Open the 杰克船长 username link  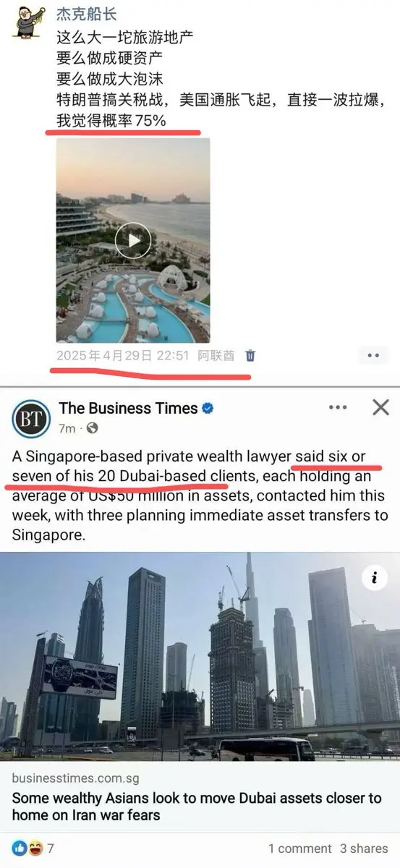point(86,14)
